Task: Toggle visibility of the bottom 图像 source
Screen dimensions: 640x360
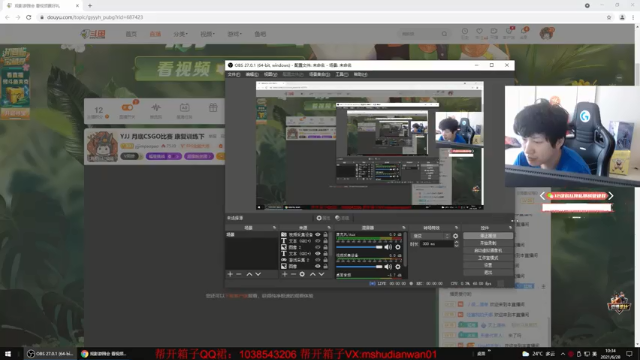Action: point(318,266)
